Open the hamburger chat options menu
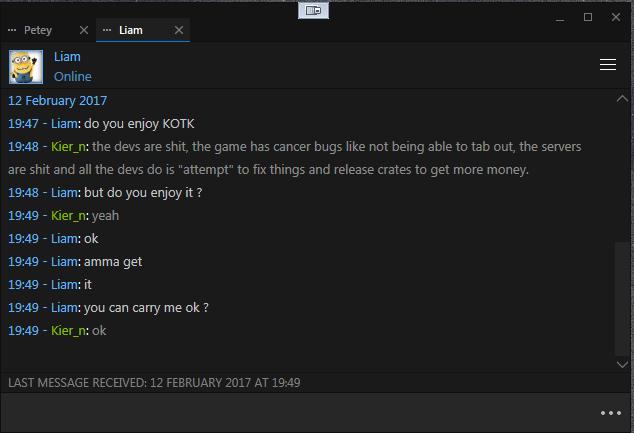The height and width of the screenshot is (433, 634). [608, 65]
